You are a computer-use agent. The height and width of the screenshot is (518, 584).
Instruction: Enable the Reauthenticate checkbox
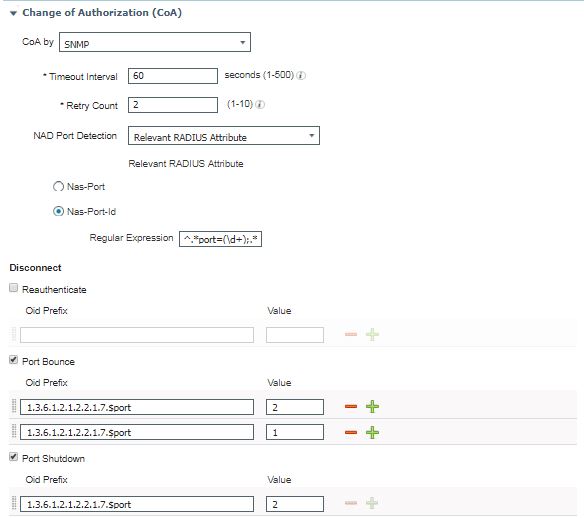13,288
